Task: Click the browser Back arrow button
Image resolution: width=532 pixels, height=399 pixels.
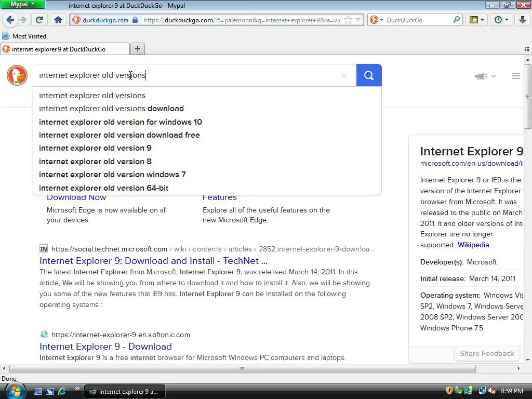Action: (x=10, y=20)
